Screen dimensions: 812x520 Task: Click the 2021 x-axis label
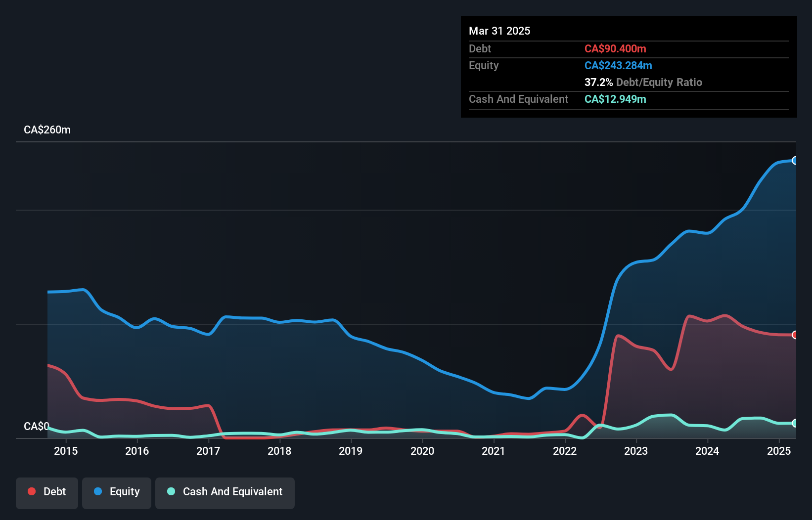tap(494, 451)
